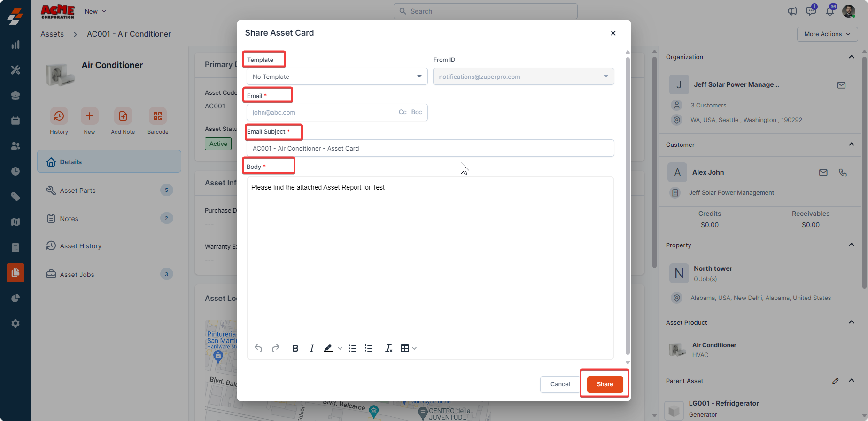This screenshot has height=421, width=868.
Task: Open the notifications bell icon
Action: point(830,11)
